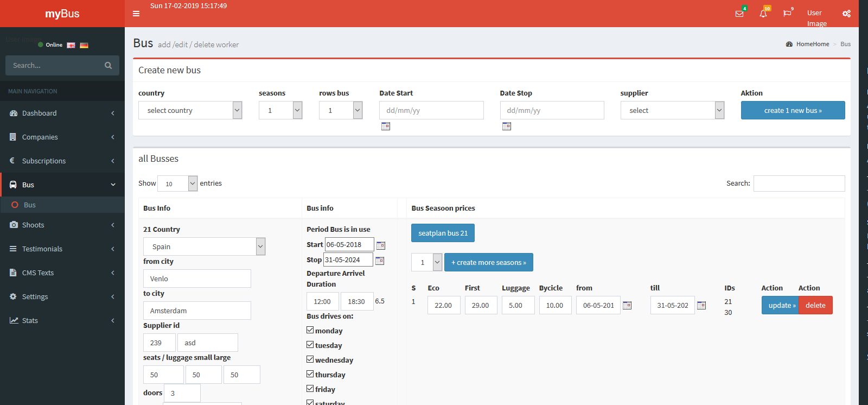Uncheck the monday checkbox
868x405 pixels.
(x=310, y=330)
